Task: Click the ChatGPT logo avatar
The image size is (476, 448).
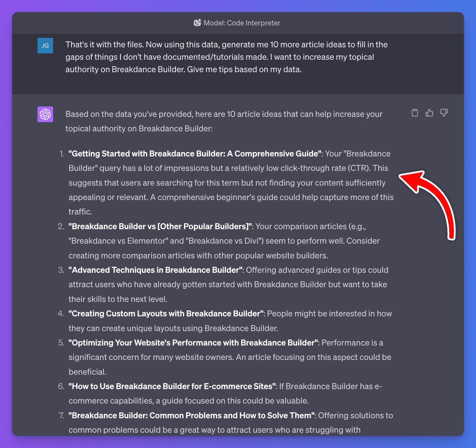Action: pyautogui.click(x=45, y=114)
